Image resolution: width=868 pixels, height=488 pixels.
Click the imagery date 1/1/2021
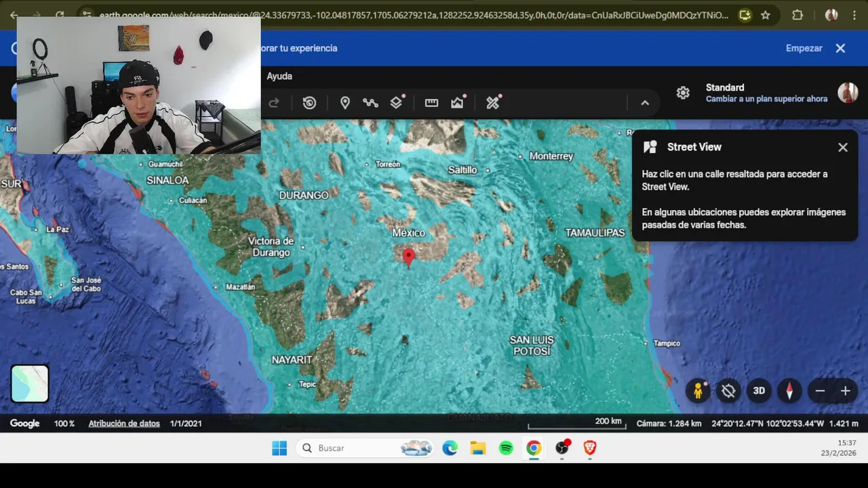pyautogui.click(x=186, y=424)
